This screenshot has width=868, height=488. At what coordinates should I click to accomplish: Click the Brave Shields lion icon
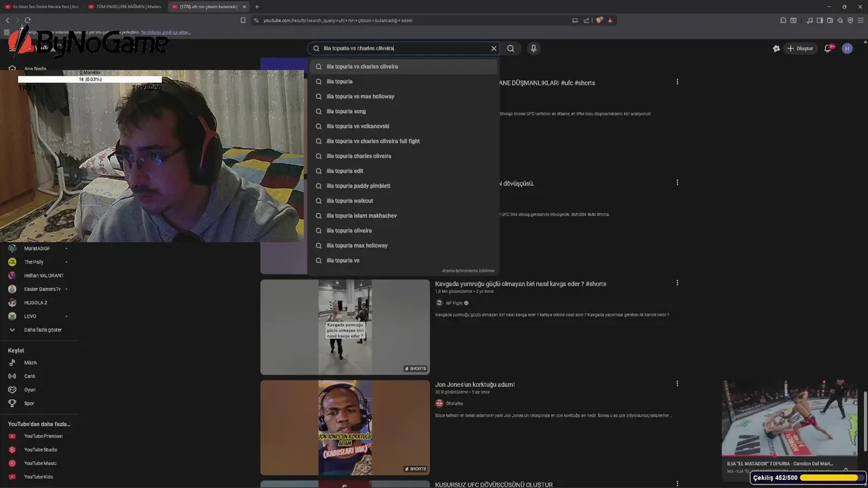click(x=599, y=20)
